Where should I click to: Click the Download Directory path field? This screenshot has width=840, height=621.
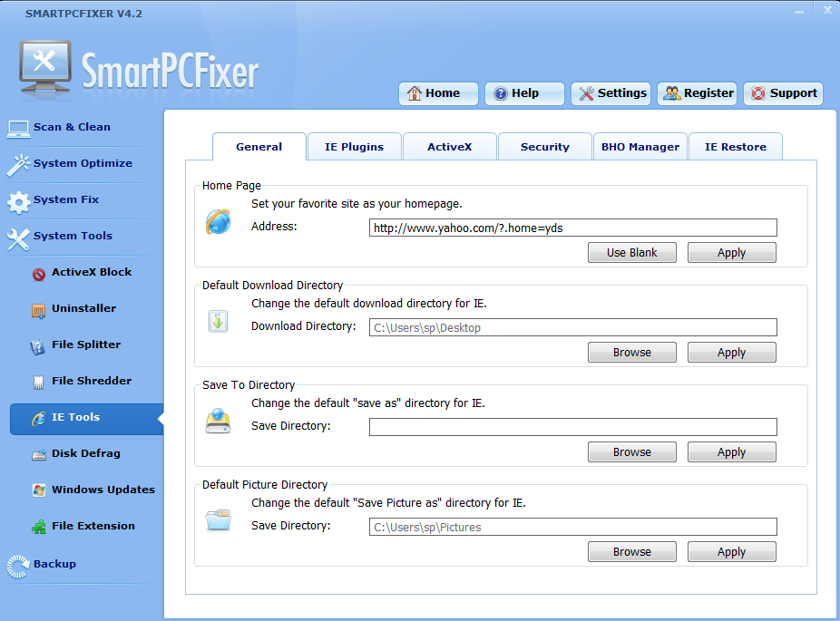coord(573,327)
